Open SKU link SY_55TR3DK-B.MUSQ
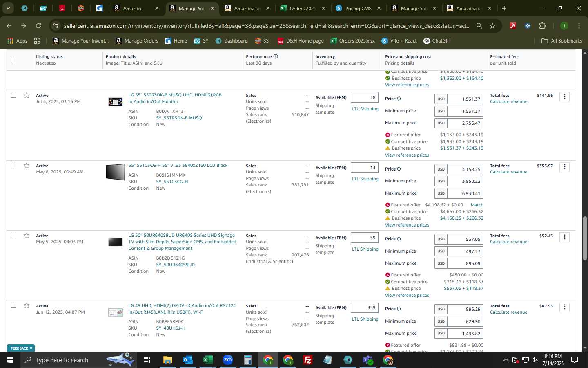 click(179, 118)
